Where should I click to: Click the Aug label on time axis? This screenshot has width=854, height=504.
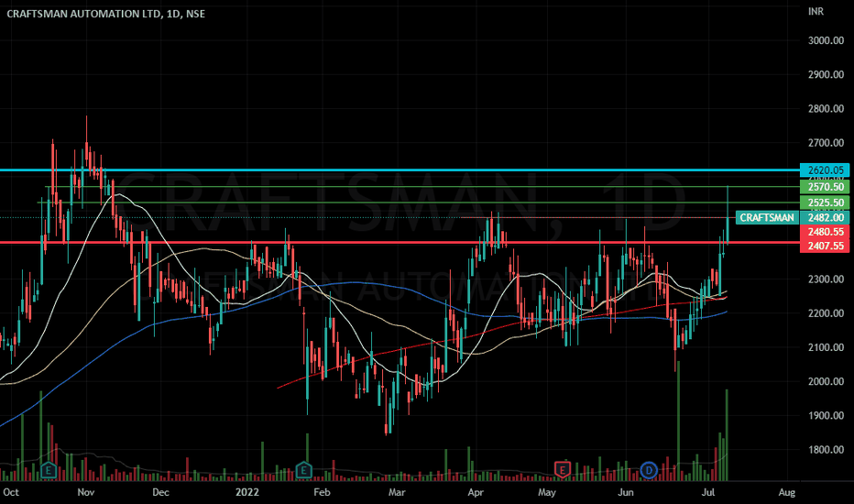point(786,493)
